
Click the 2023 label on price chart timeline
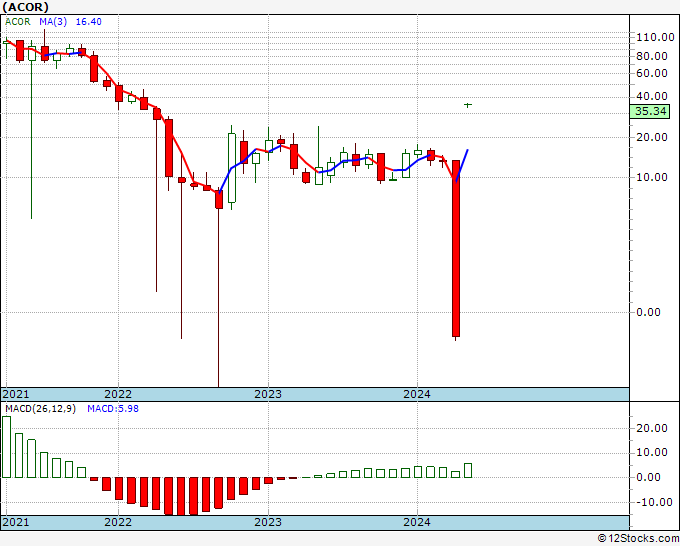point(268,394)
